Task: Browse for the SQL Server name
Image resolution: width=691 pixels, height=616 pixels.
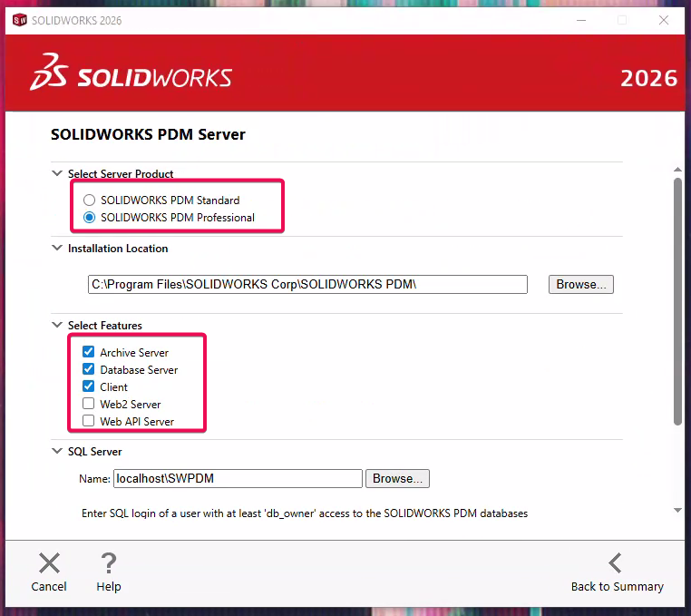Action: click(x=396, y=478)
